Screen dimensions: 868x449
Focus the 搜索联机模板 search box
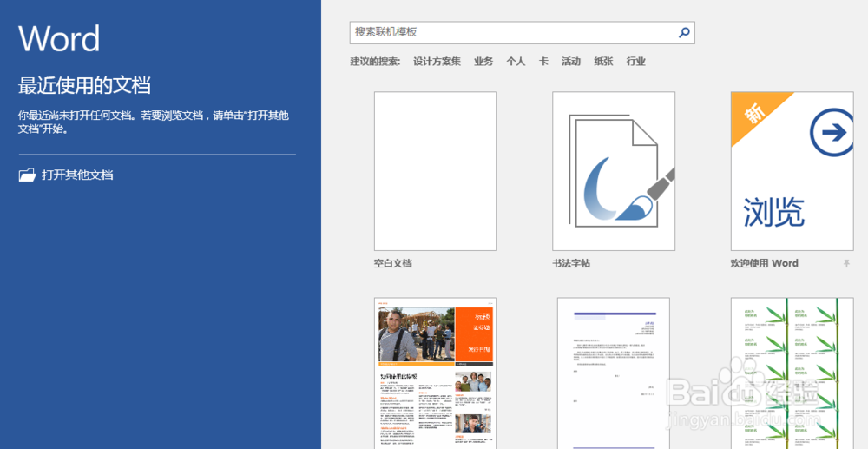point(522,33)
